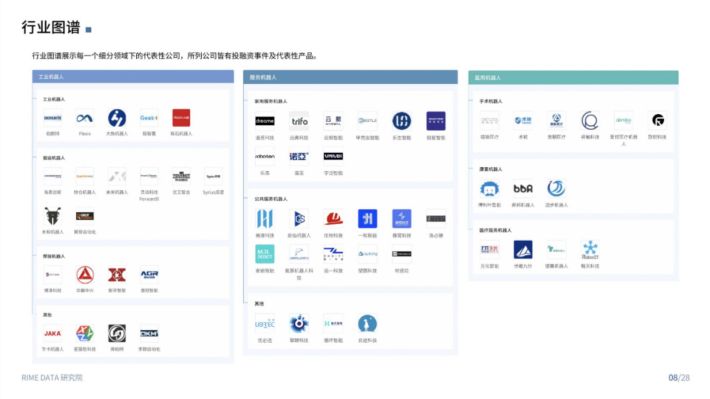
Task: Click the UBTECH logo
Action: click(265, 324)
